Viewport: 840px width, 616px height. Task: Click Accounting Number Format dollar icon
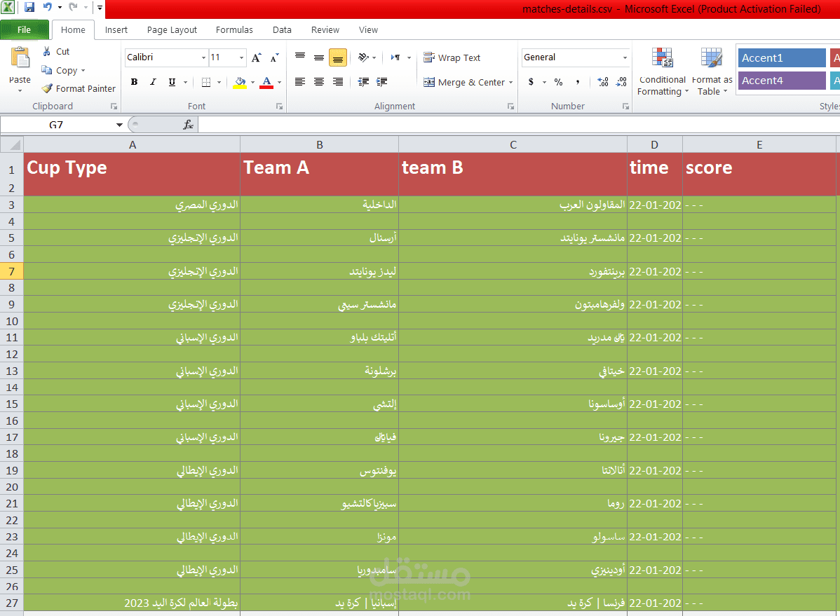pyautogui.click(x=531, y=82)
